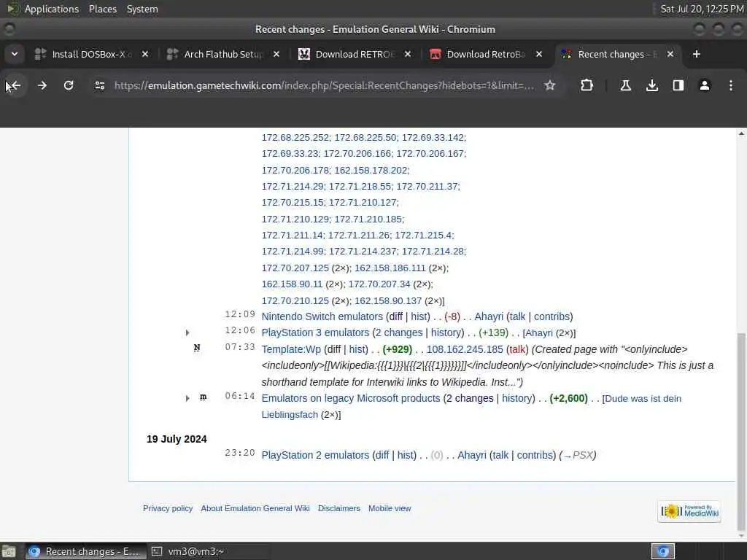This screenshot has height=560, width=747.
Task: Click the scrollbar up arrow
Action: point(741,134)
